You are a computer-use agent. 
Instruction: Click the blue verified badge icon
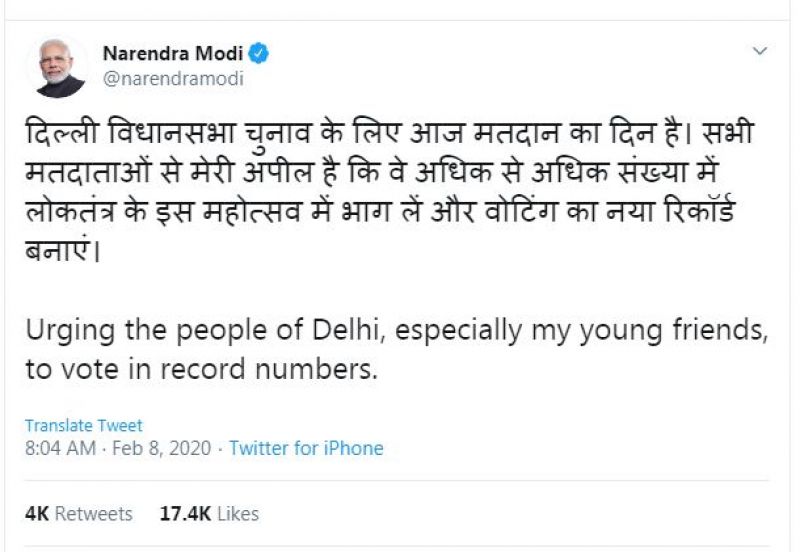258,53
